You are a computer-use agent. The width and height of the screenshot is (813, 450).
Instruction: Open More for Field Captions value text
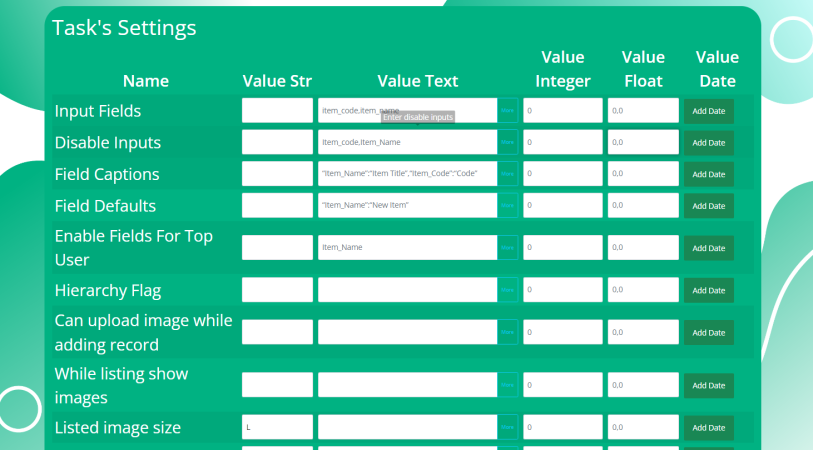(x=507, y=174)
